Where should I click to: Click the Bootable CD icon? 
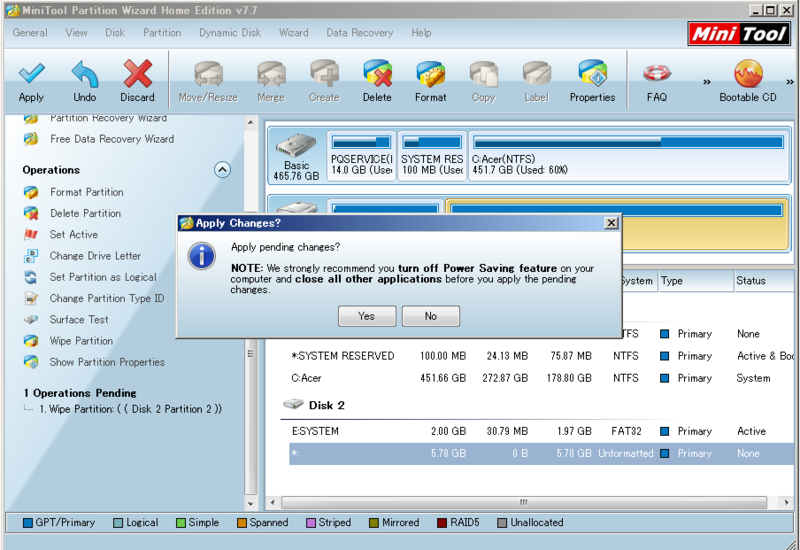(x=748, y=73)
